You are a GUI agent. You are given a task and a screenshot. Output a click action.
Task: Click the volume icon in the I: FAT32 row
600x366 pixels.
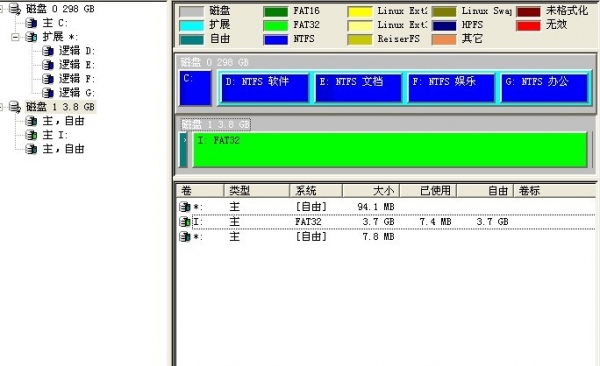[185, 222]
